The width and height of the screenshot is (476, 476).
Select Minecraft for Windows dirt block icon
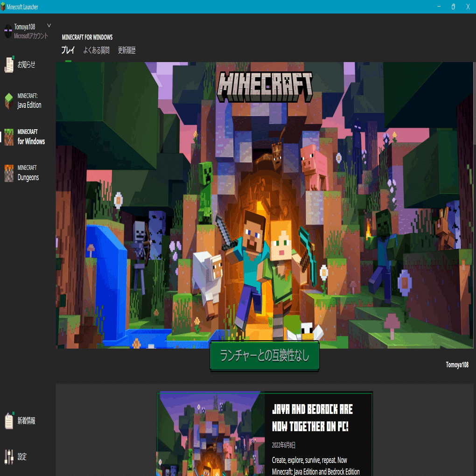(x=9, y=137)
